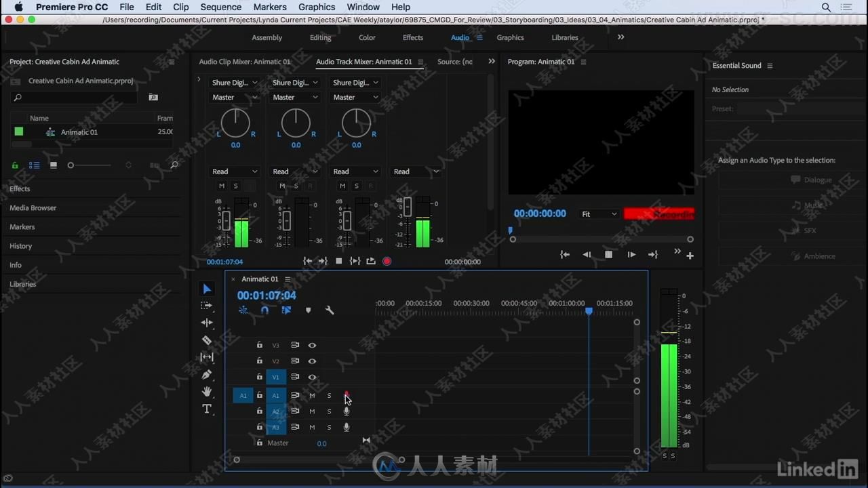
Task: Toggle A1 source patching button
Action: (x=243, y=395)
